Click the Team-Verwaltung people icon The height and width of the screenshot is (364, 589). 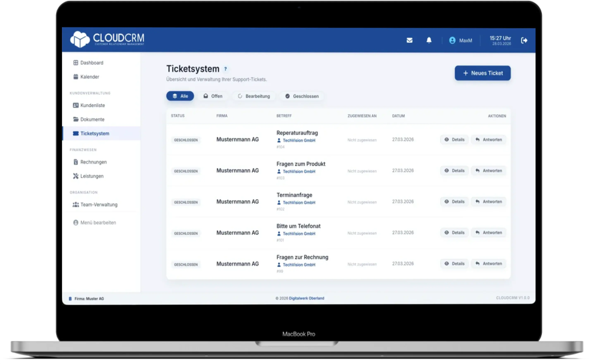point(76,204)
